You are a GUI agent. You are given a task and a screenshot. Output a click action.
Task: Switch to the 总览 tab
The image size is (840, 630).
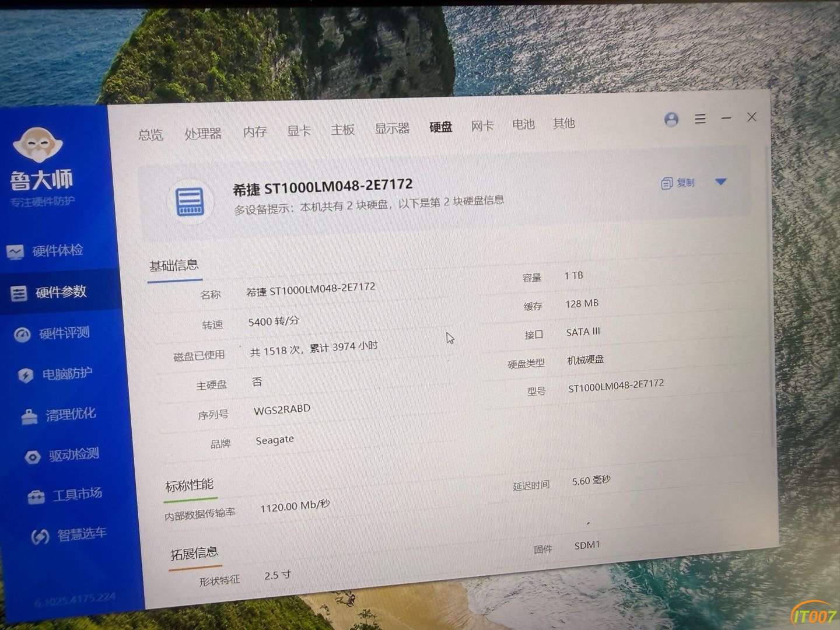coord(150,135)
